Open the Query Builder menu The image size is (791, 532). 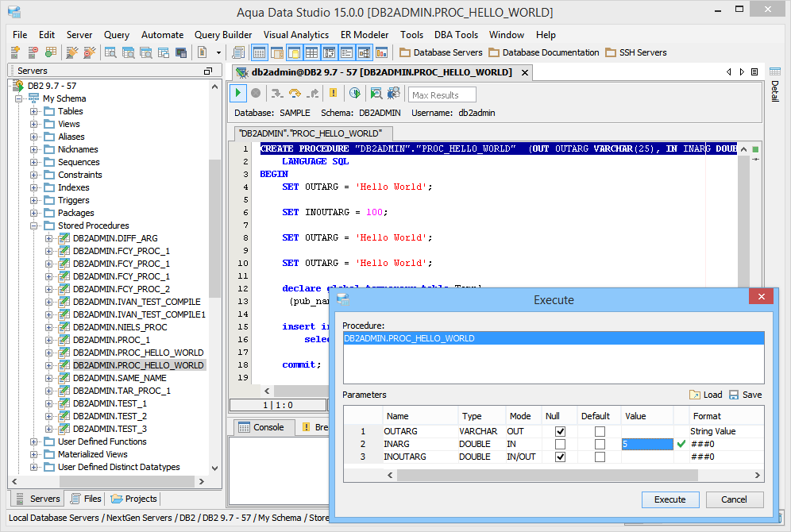(x=223, y=35)
